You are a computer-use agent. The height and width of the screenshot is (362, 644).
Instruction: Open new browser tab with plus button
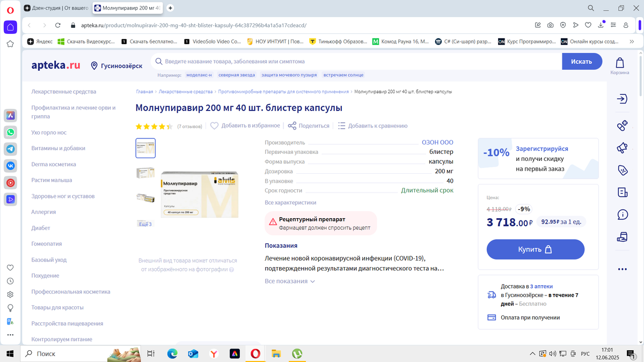coord(170,8)
